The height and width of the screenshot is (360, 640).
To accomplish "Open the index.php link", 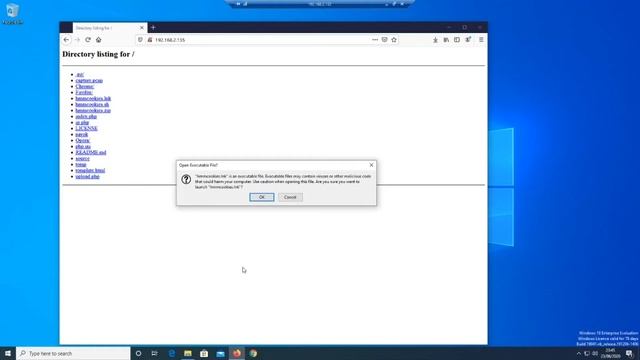I will click(86, 116).
